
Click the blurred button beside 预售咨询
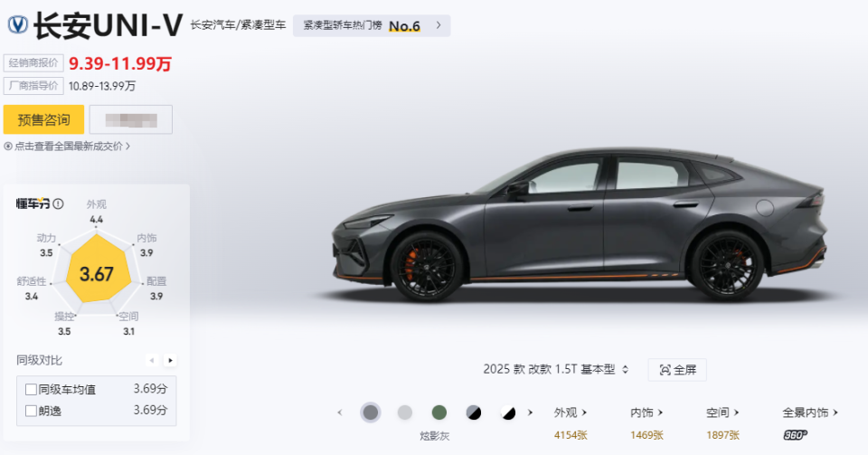[x=130, y=119]
